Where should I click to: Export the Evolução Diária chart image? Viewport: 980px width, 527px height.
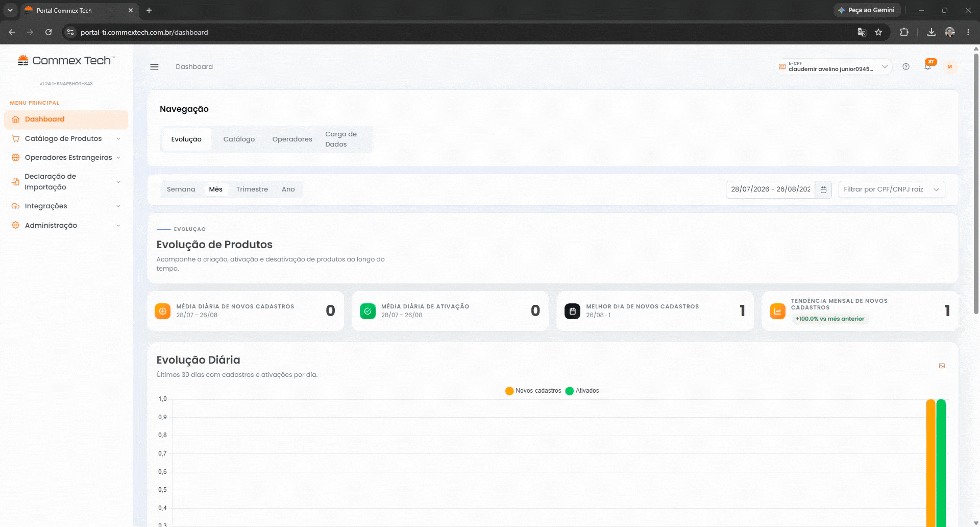point(942,366)
